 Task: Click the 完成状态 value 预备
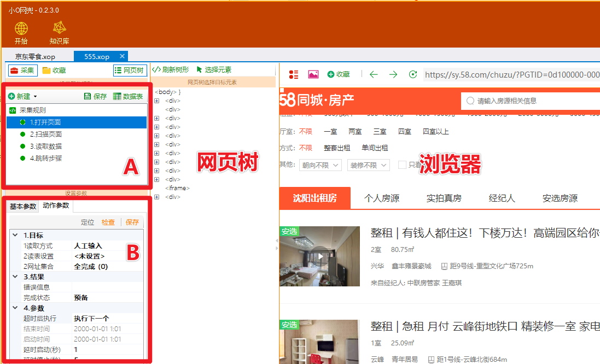point(108,297)
